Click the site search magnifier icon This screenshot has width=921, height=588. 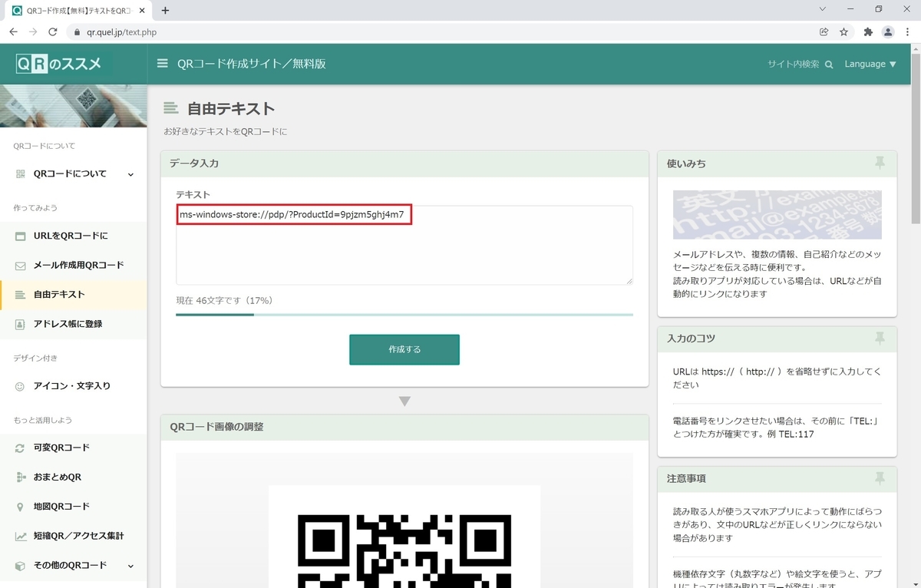[x=829, y=64]
